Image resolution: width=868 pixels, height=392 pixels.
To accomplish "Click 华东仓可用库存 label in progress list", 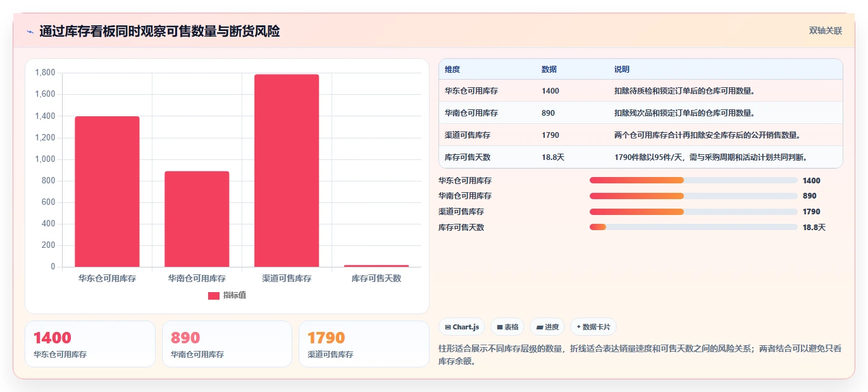I will coord(465,181).
